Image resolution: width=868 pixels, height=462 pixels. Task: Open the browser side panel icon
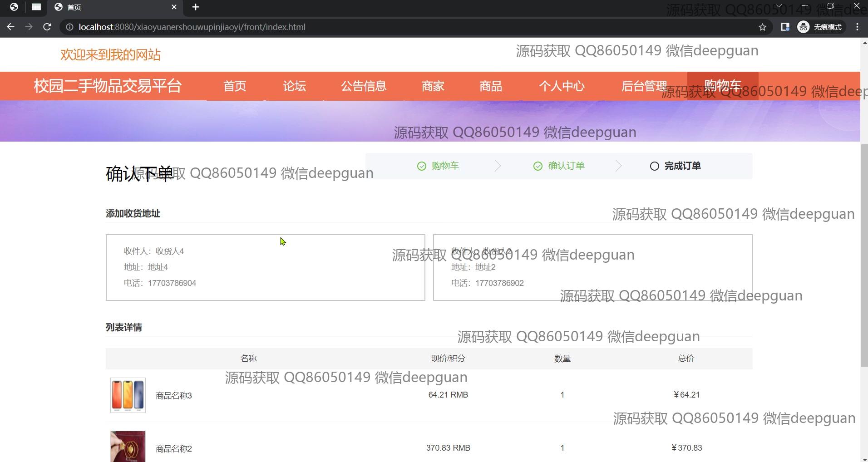coord(785,27)
